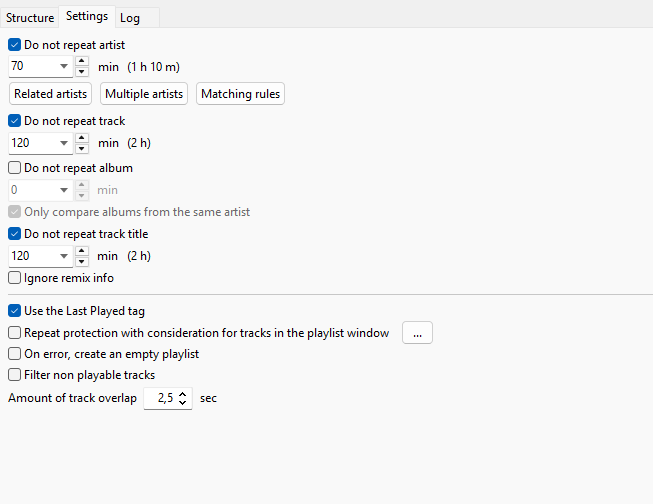Expand the track repeat minutes dropdown

[x=63, y=143]
